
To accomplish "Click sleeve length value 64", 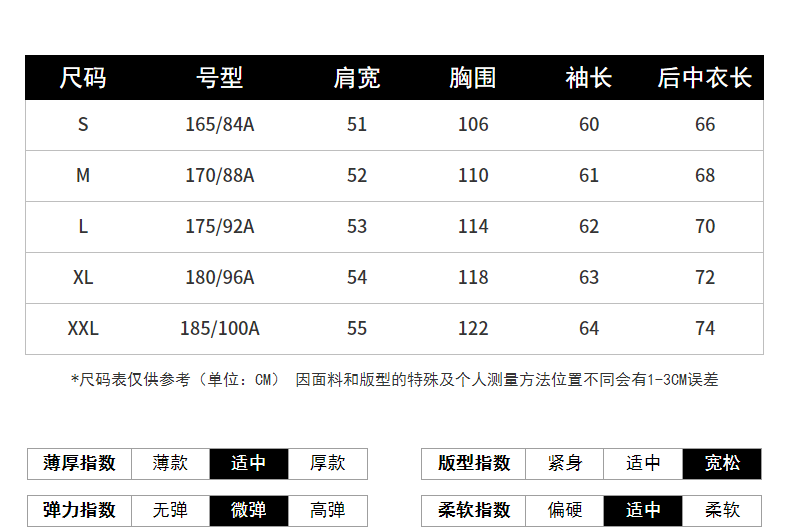I will coord(588,328).
